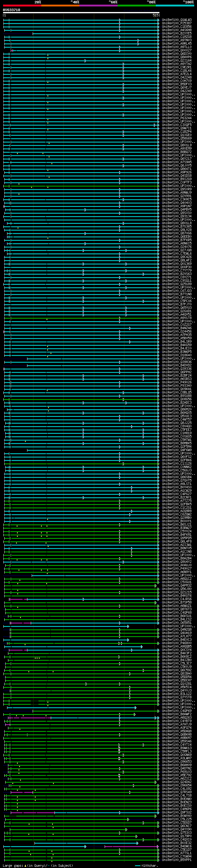Click the purple ~60% identity legend segment
Viewport: 197px width, 868px height.
99,6
